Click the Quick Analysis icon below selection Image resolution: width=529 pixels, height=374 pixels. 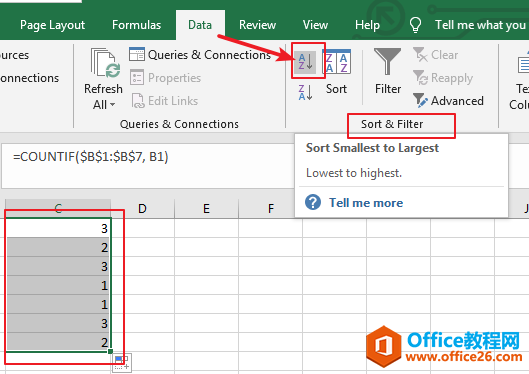tap(121, 363)
